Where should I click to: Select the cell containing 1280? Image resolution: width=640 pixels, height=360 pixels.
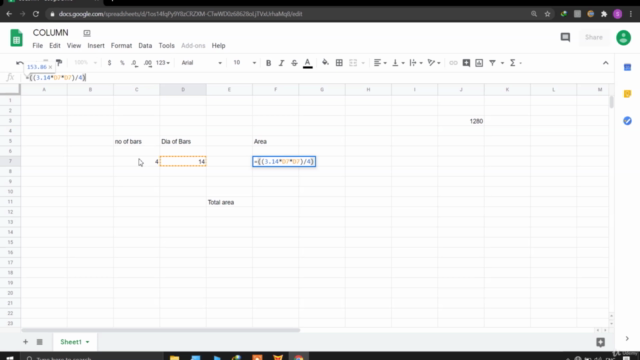pyautogui.click(x=461, y=121)
